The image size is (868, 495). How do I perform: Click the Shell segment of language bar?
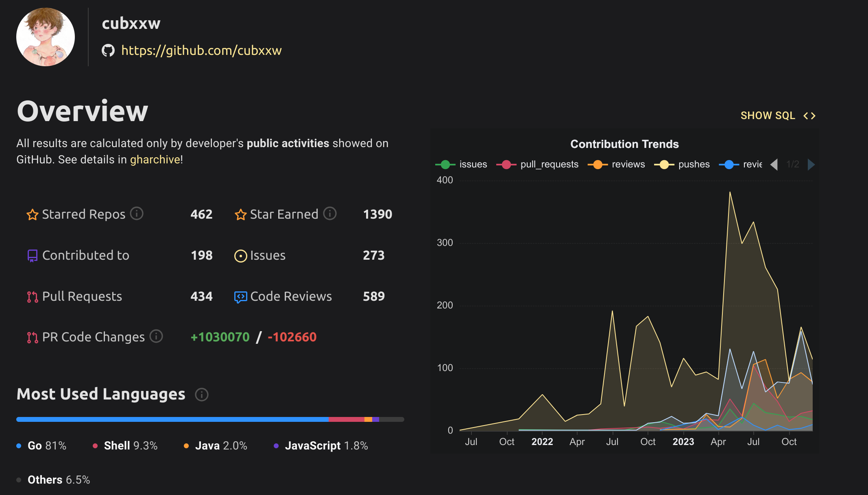click(346, 419)
